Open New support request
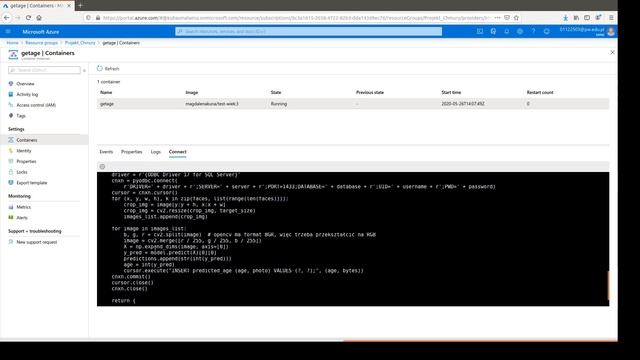Screen dimensions: 640x360 [36, 242]
